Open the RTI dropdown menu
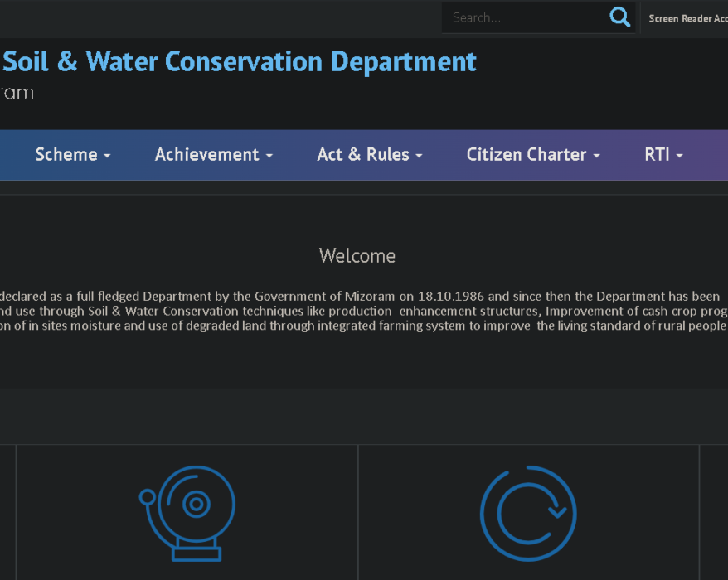Viewport: 728px width, 580px height. click(x=663, y=154)
